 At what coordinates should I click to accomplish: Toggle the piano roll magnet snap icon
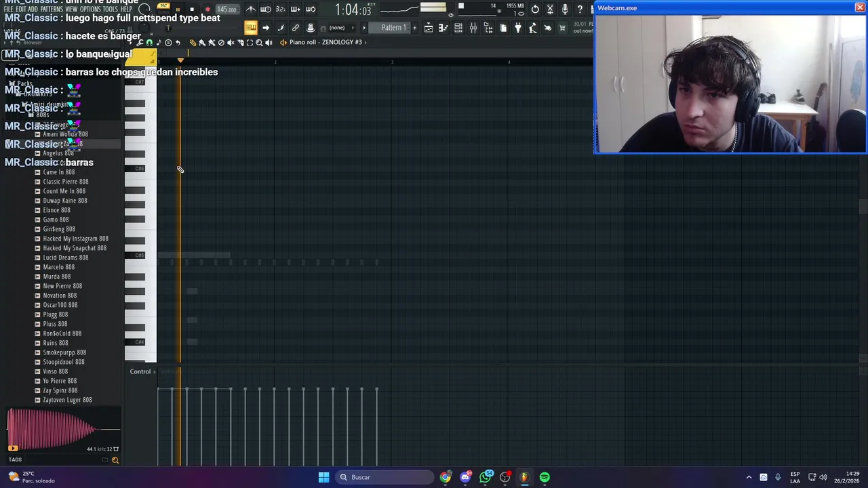point(149,42)
